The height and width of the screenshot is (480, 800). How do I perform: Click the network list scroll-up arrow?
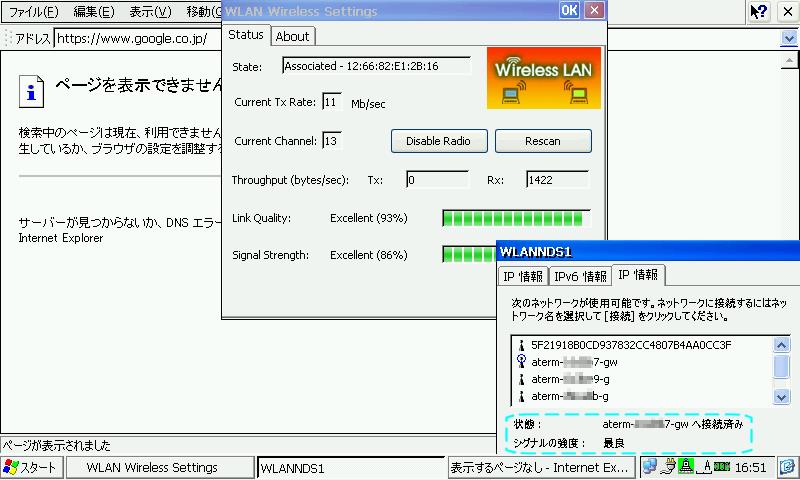781,345
